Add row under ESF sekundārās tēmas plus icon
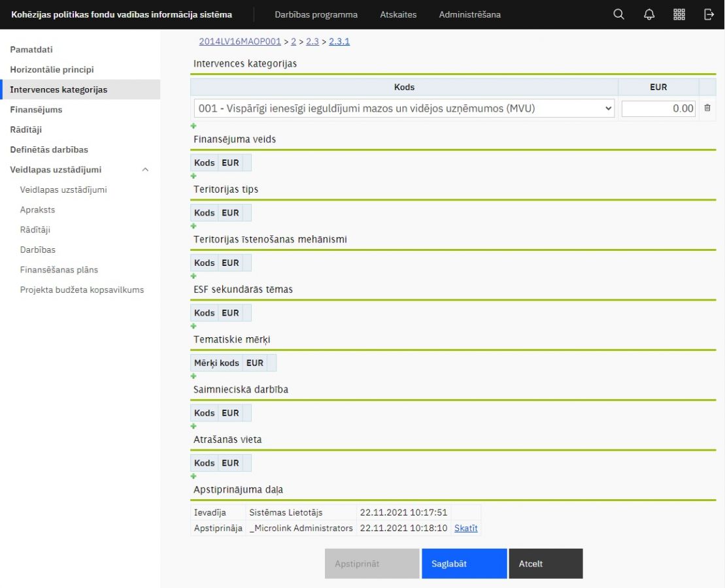725x588 pixels. pyautogui.click(x=194, y=326)
